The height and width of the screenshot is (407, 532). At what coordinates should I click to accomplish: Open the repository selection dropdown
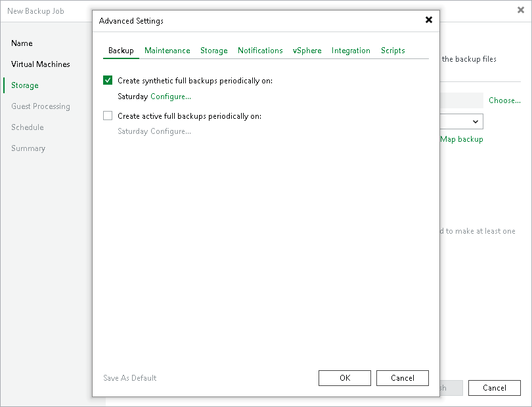pyautogui.click(x=475, y=121)
